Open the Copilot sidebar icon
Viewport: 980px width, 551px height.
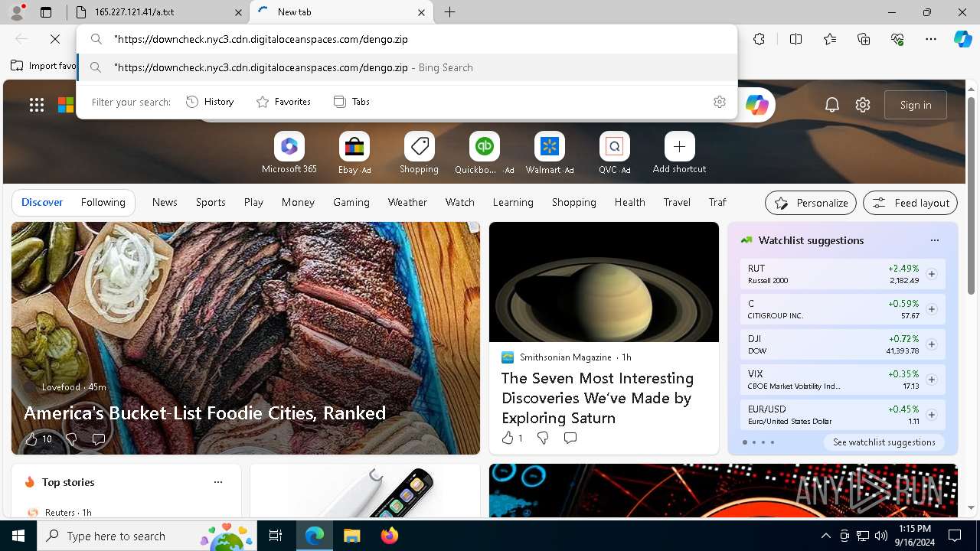point(962,39)
